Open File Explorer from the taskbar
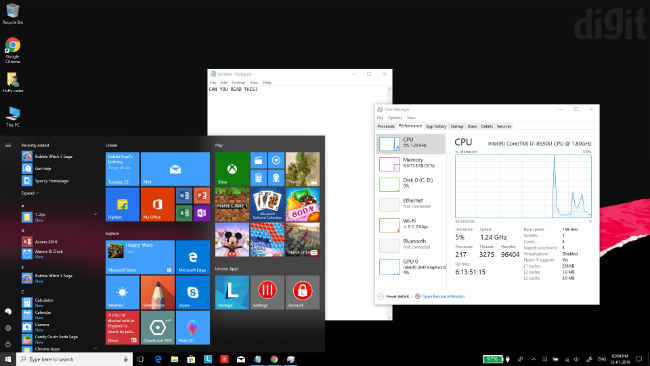 point(174,359)
